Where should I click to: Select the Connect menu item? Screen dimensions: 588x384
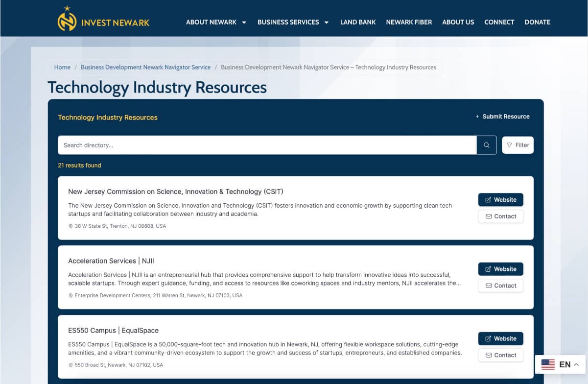click(x=499, y=22)
